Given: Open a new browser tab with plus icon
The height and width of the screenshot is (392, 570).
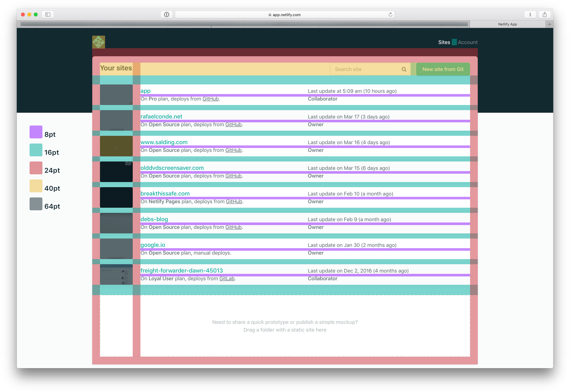Looking at the screenshot, I should [549, 24].
